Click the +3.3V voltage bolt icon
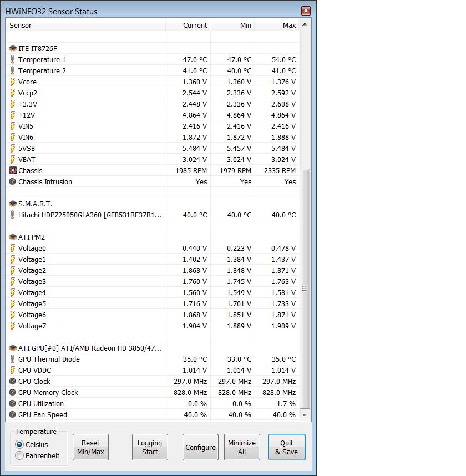The width and height of the screenshot is (466, 476). tap(12, 104)
